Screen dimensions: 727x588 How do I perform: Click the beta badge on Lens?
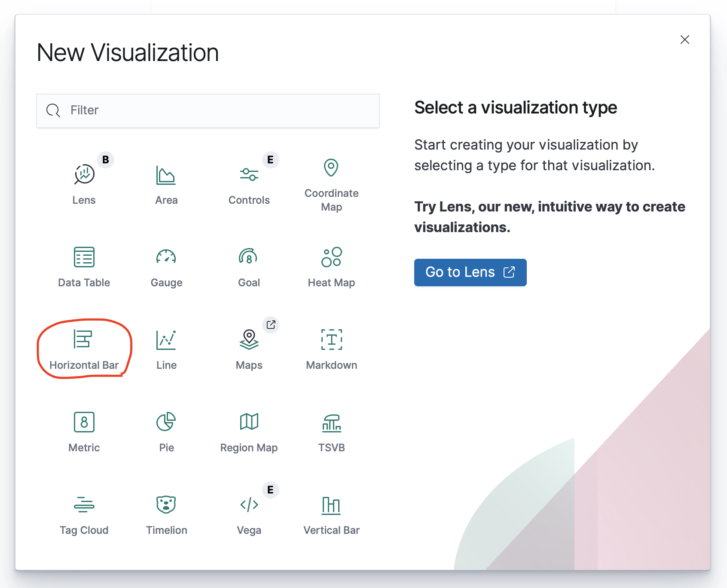click(106, 160)
